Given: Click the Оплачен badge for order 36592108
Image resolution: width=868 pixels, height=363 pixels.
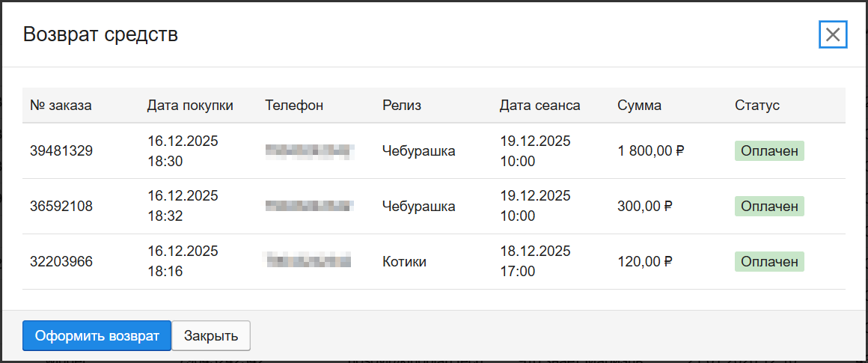Looking at the screenshot, I should (x=768, y=207).
